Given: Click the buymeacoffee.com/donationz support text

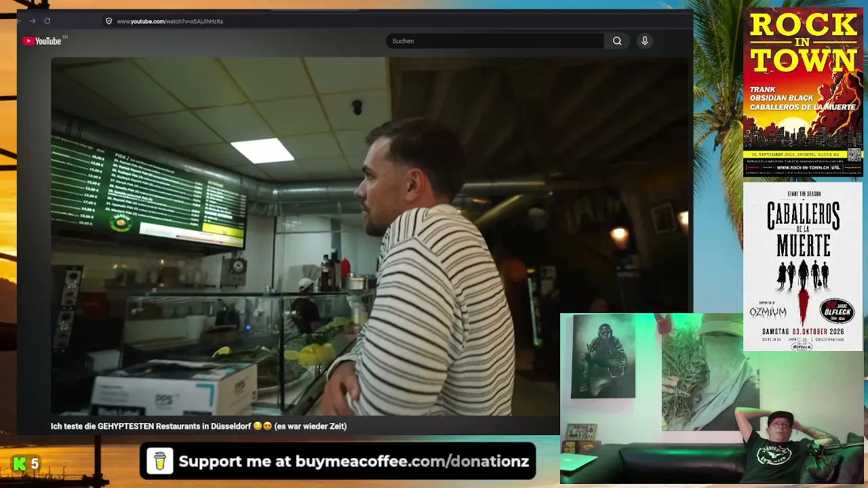Looking at the screenshot, I should tap(353, 462).
